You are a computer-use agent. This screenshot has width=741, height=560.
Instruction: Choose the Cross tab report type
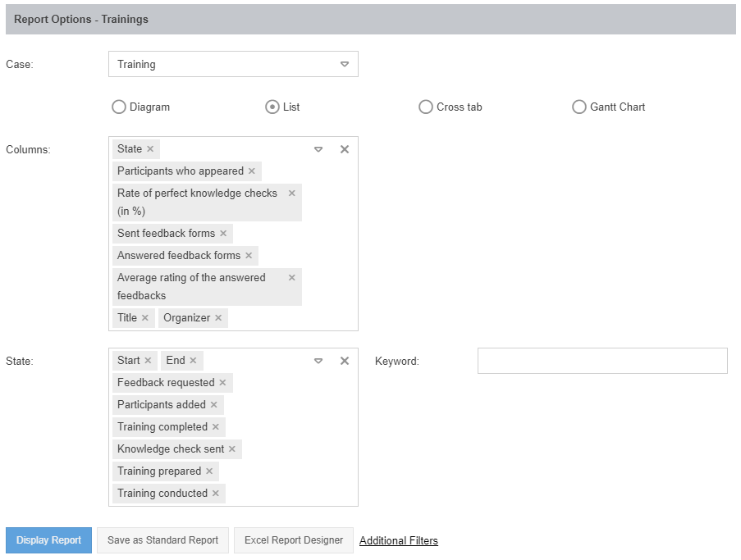[425, 107]
